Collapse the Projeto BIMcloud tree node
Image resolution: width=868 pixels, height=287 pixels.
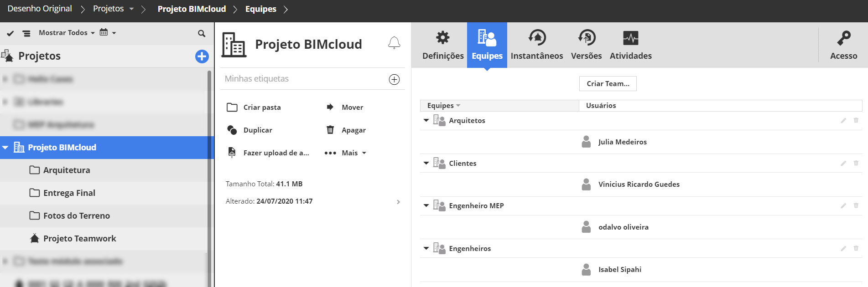tap(5, 148)
